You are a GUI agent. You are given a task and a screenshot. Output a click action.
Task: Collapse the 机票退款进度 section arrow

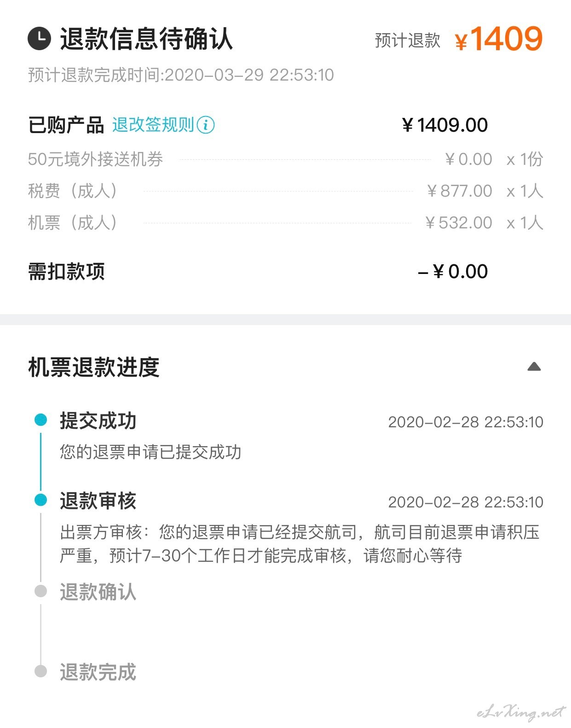[x=534, y=367]
